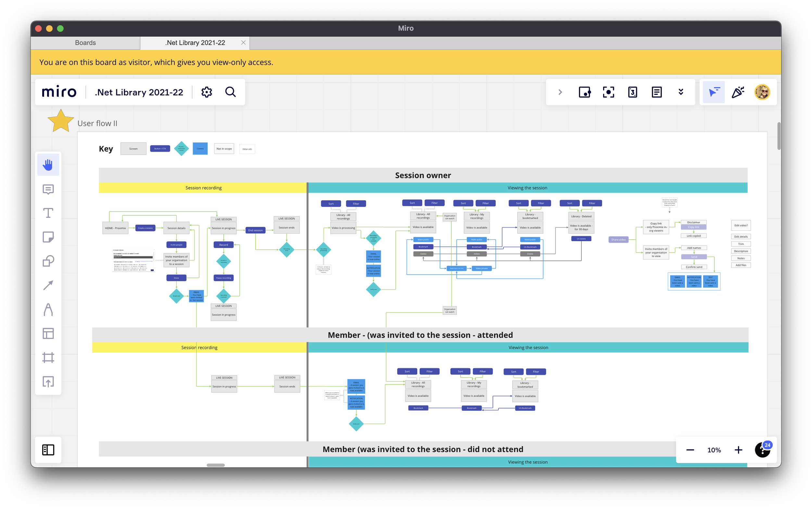Switch to the Boards tab
The width and height of the screenshot is (812, 508).
[x=85, y=43]
